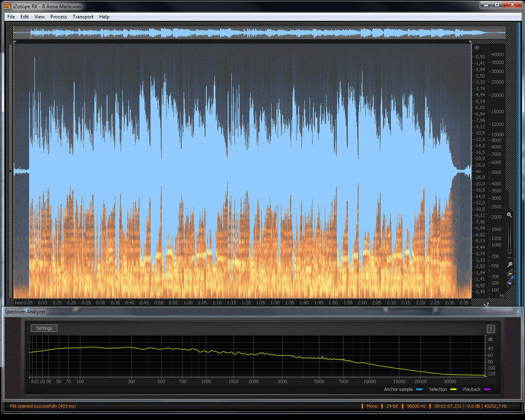Click the Anchor sample blue swatch
Viewport: 525px width, 420px height.
pyautogui.click(x=419, y=389)
